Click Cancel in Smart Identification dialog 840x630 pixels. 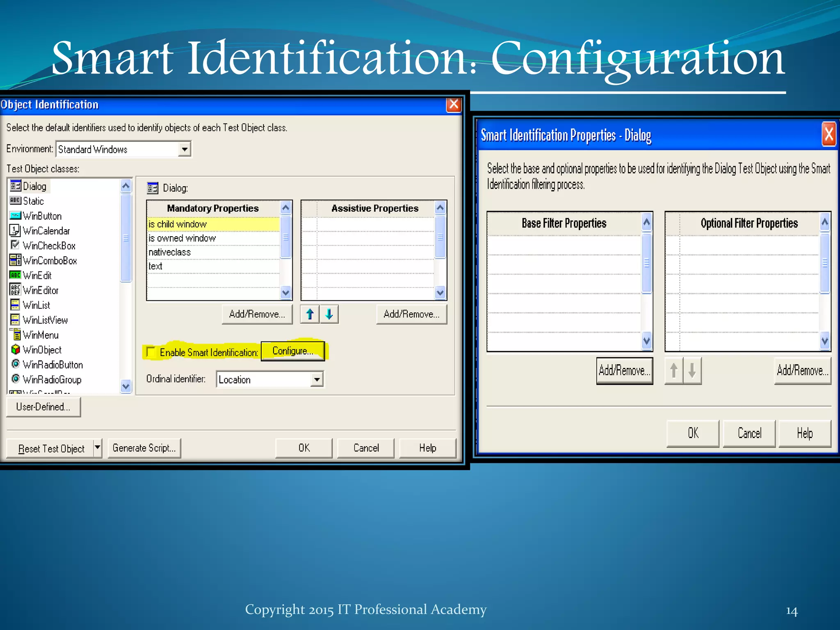[x=749, y=433]
